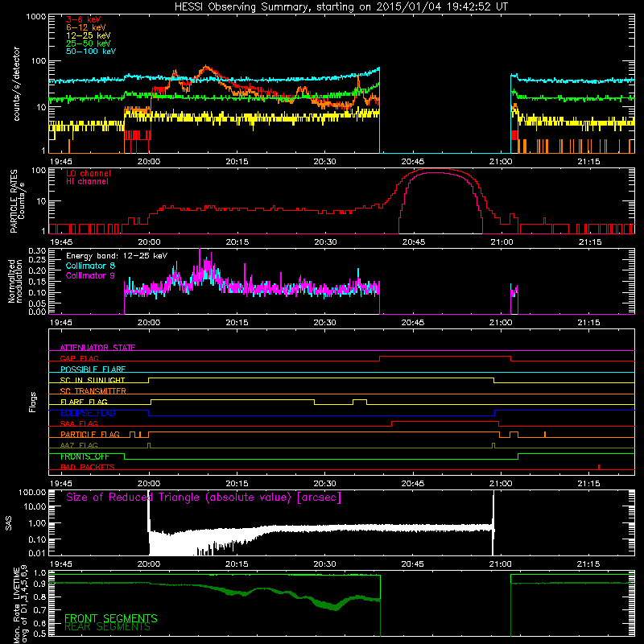644x644 pixels.
Task: Click the 1000 tick on counts axis
Action: tap(36, 17)
